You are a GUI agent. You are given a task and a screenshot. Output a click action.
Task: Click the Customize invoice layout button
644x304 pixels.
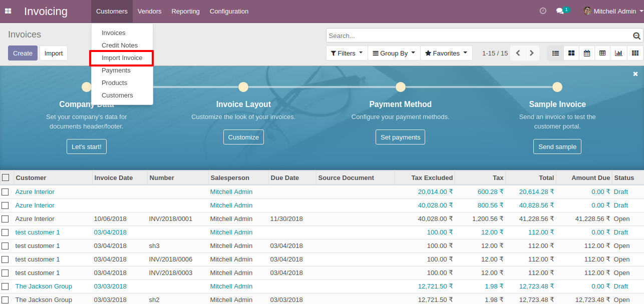coord(243,137)
